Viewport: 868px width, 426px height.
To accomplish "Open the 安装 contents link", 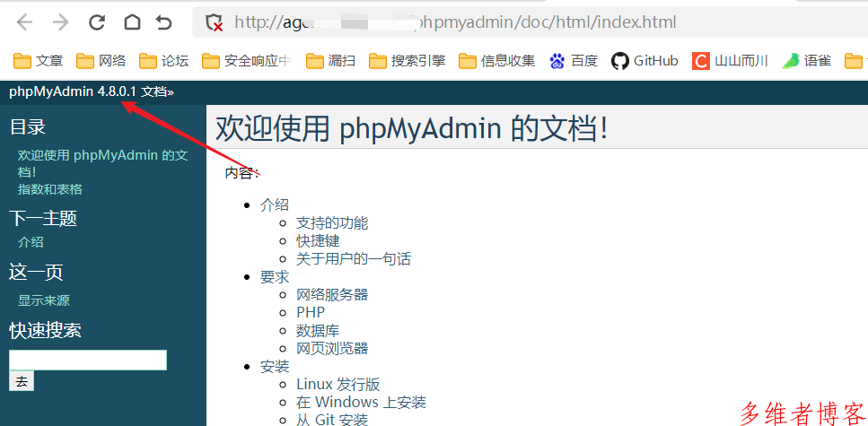I will pyautogui.click(x=275, y=366).
